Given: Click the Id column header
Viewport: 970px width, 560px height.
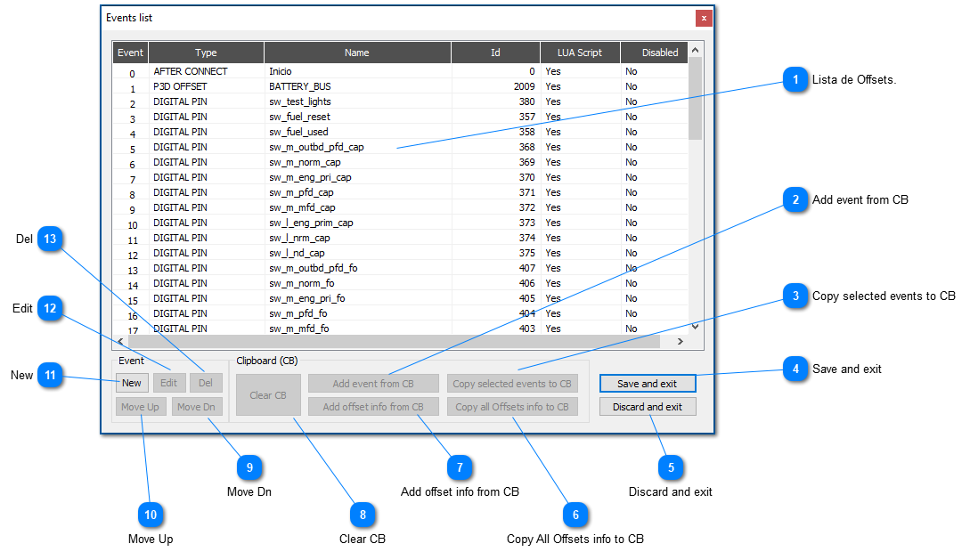Looking at the screenshot, I should pyautogui.click(x=495, y=53).
